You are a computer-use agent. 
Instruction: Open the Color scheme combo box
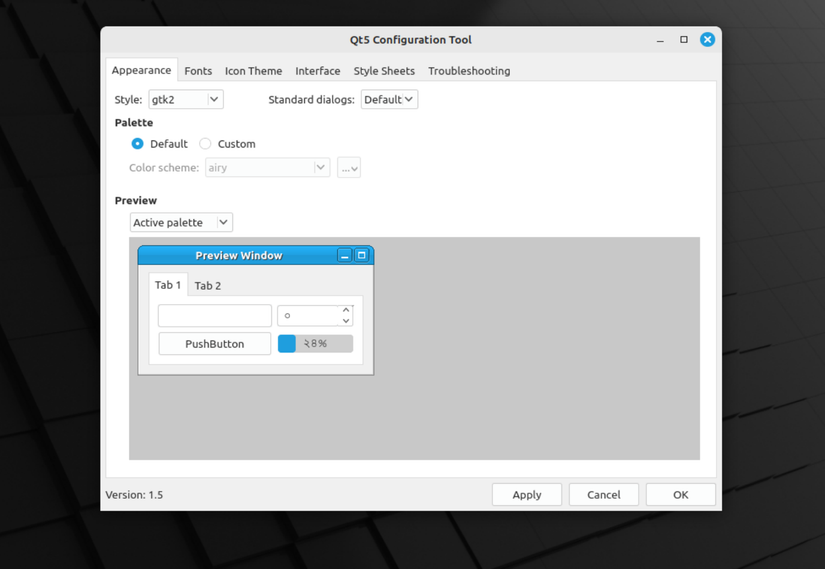(x=267, y=168)
